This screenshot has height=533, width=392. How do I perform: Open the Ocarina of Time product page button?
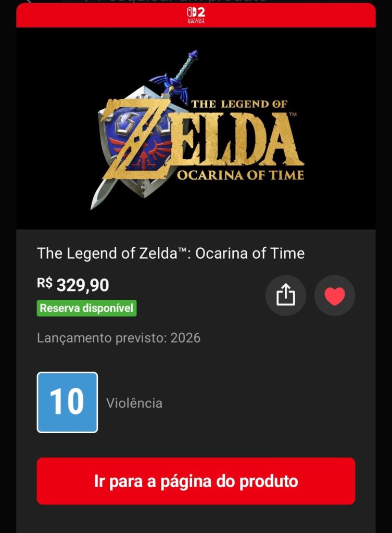tap(196, 481)
